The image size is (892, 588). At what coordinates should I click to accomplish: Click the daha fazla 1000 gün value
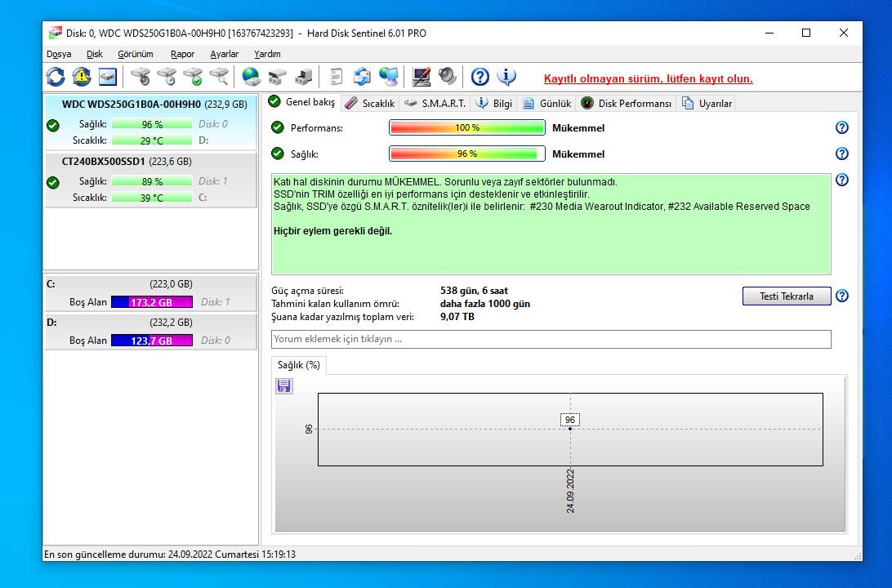pyautogui.click(x=484, y=304)
